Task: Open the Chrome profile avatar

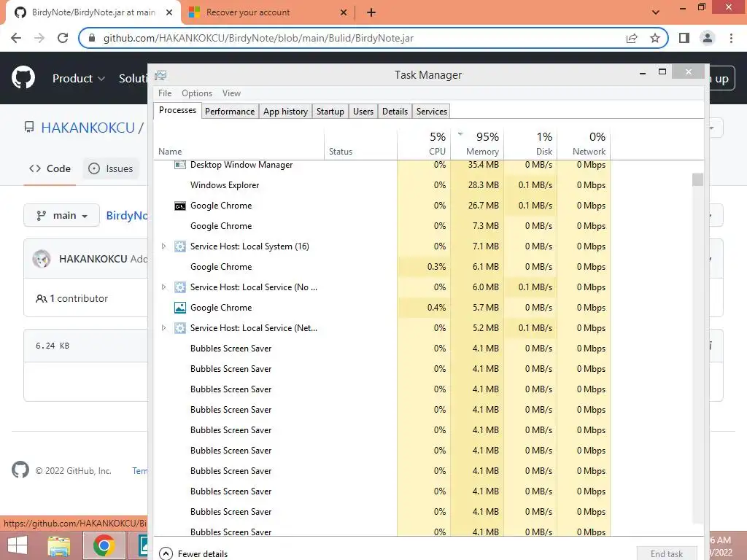Action: (708, 38)
